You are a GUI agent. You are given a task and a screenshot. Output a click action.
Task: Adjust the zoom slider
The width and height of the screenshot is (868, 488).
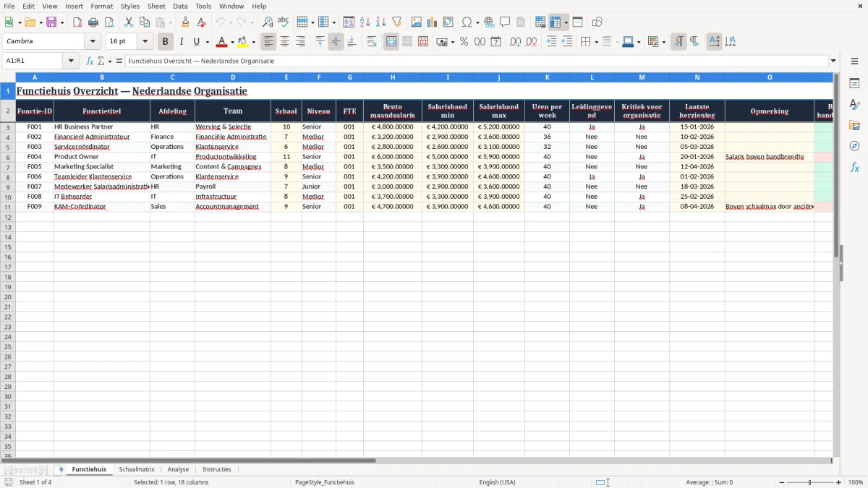point(810,482)
